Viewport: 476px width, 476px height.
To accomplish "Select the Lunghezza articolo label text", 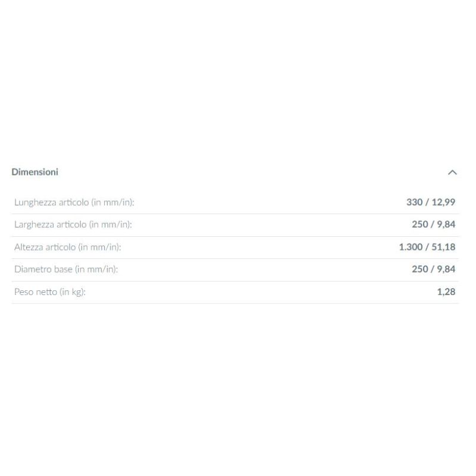I will coord(52,202).
